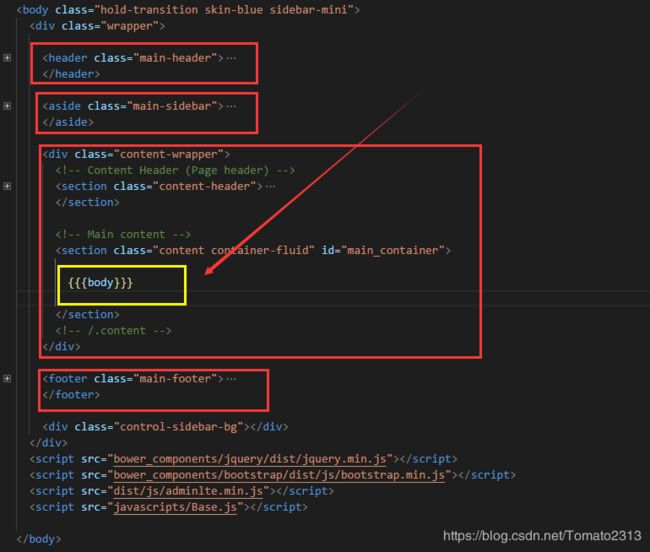Open the dist/js/adminlte.min.js path link
This screenshot has height=552, width=650.
tap(188, 491)
